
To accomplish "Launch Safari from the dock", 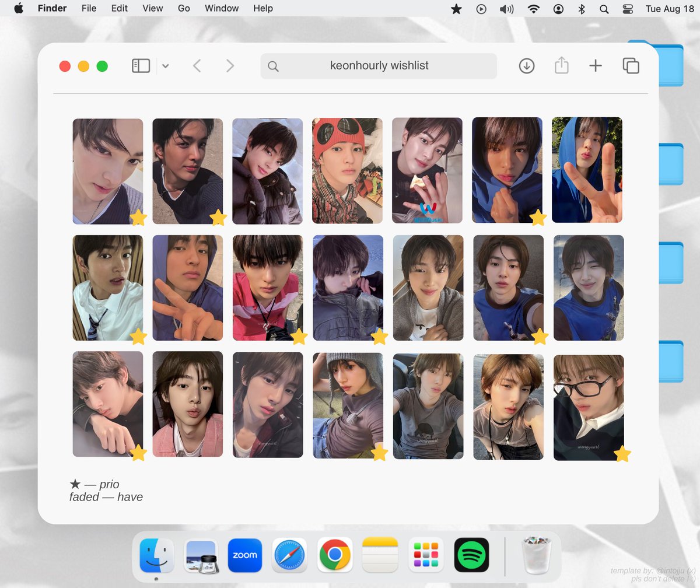I will coord(289,555).
